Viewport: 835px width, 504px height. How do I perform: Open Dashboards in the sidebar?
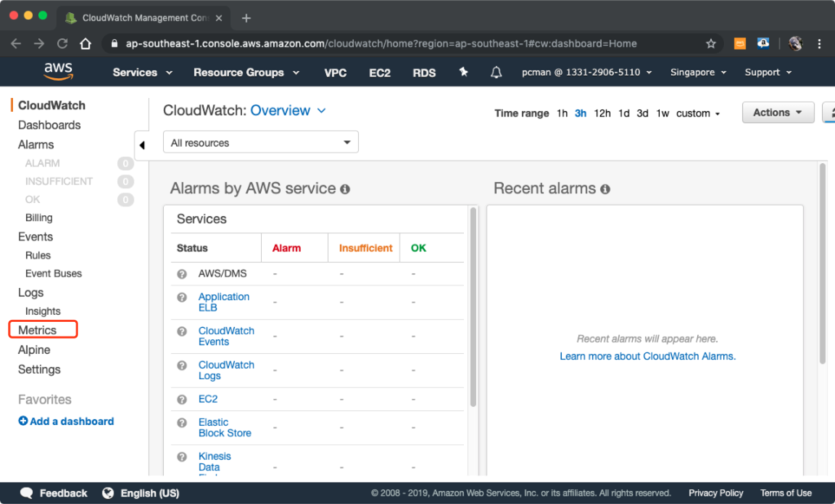[50, 126]
